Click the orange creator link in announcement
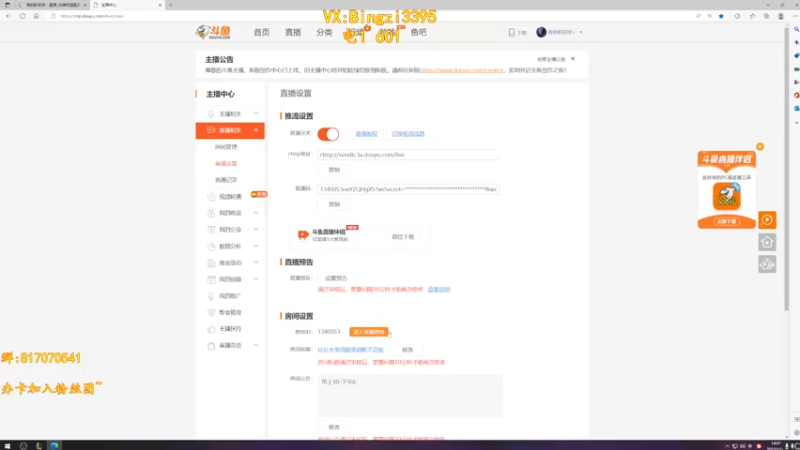This screenshot has height=450, width=800. [461, 70]
